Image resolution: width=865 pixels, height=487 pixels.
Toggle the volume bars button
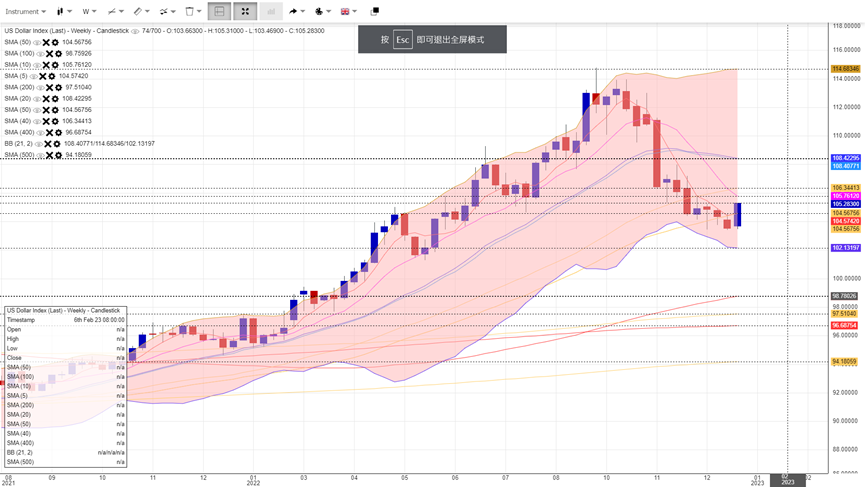click(x=271, y=11)
